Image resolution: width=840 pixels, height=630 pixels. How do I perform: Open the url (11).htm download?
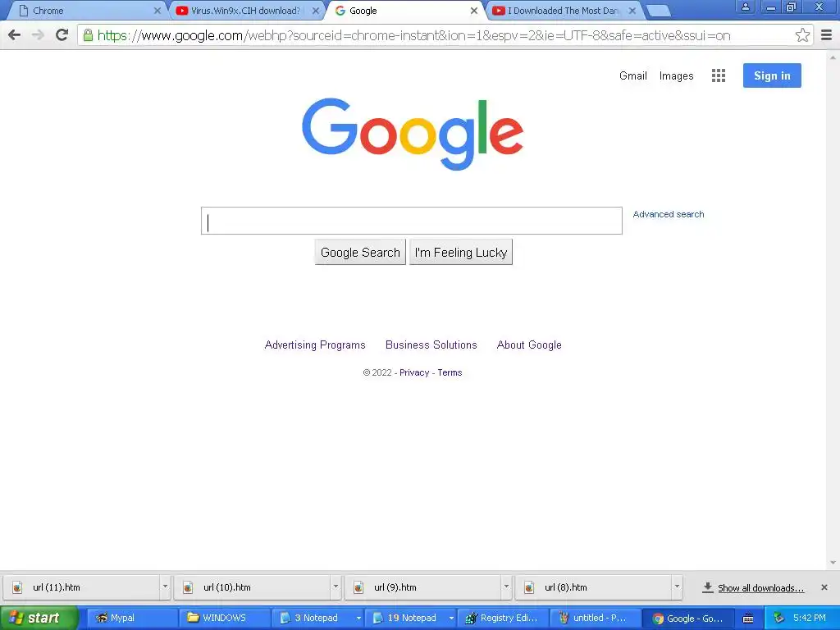(x=81, y=587)
